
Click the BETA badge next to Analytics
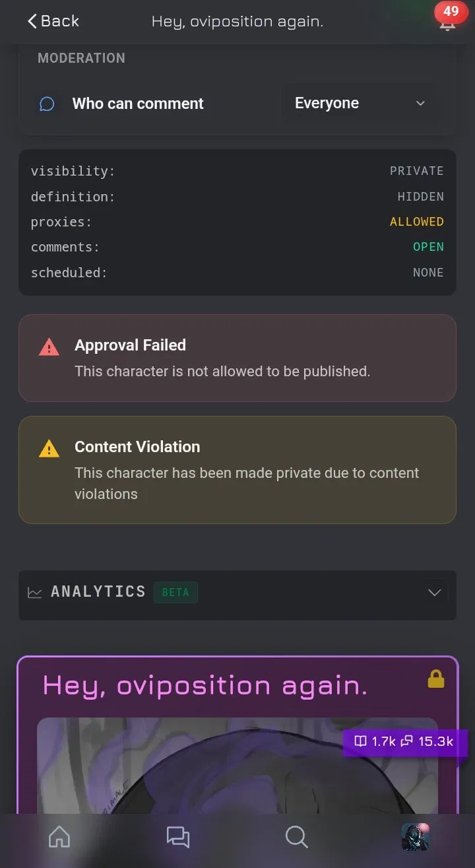pyautogui.click(x=175, y=592)
